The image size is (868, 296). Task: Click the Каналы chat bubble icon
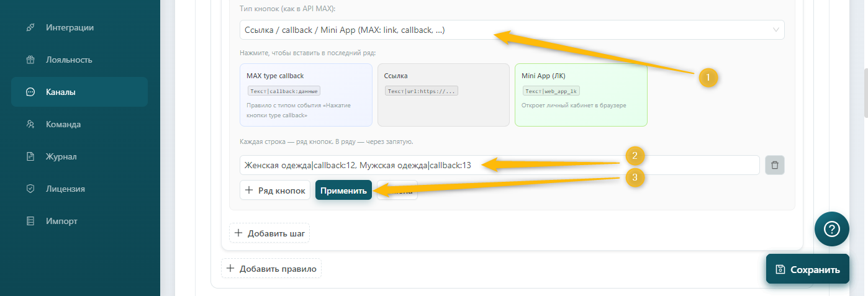tap(30, 92)
